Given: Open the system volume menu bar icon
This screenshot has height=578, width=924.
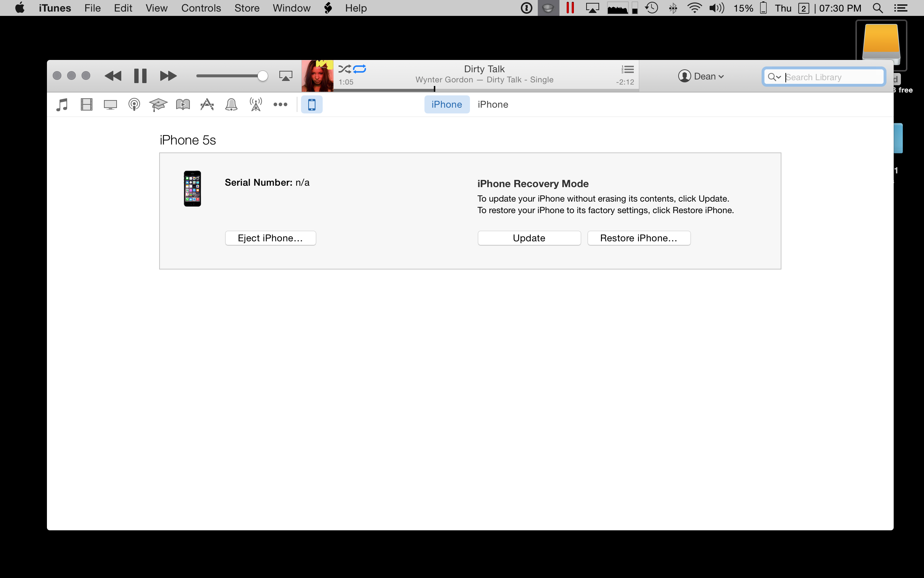Looking at the screenshot, I should point(716,8).
